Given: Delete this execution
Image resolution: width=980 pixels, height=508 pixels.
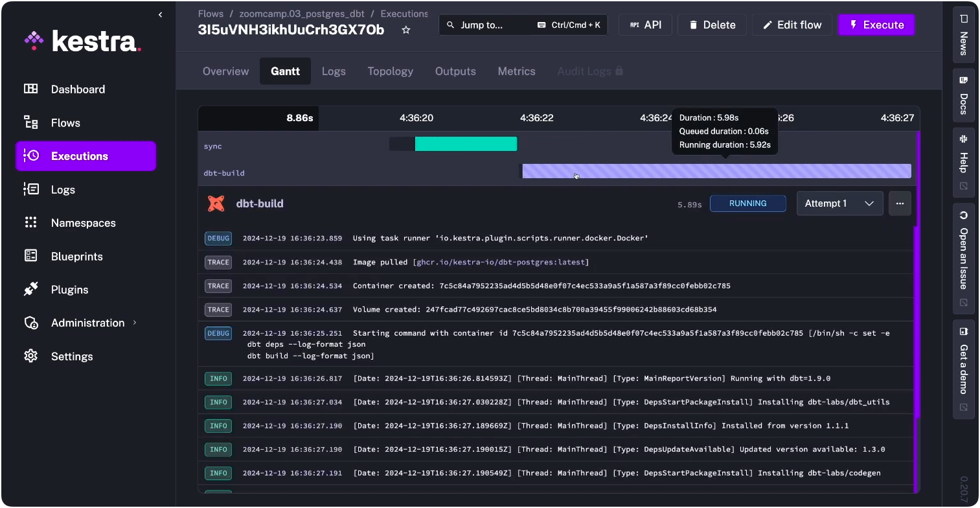Looking at the screenshot, I should tap(712, 25).
